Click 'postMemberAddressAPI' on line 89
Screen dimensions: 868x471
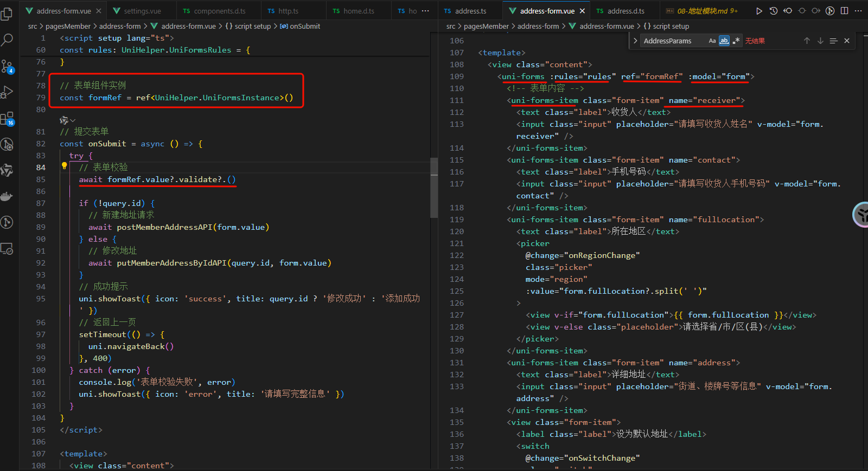(164, 227)
